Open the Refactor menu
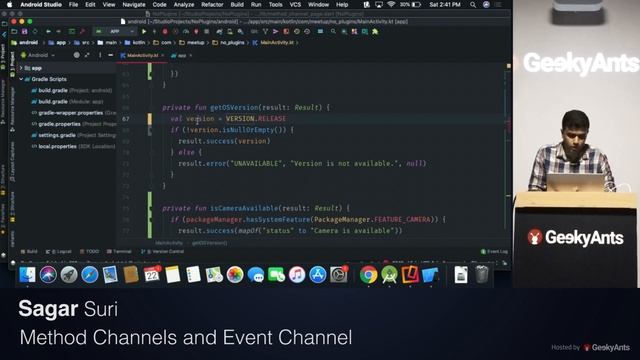The width and height of the screenshot is (640, 360). [x=212, y=4]
